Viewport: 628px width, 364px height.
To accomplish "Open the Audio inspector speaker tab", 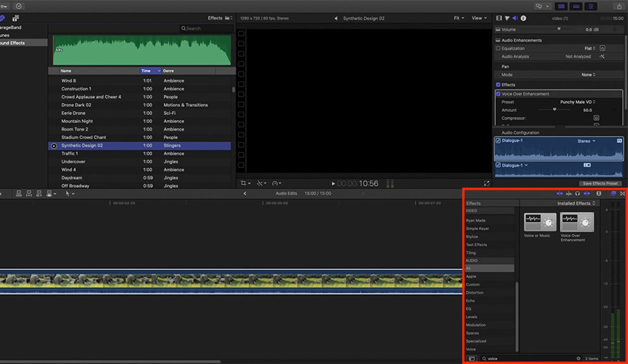I will [515, 18].
